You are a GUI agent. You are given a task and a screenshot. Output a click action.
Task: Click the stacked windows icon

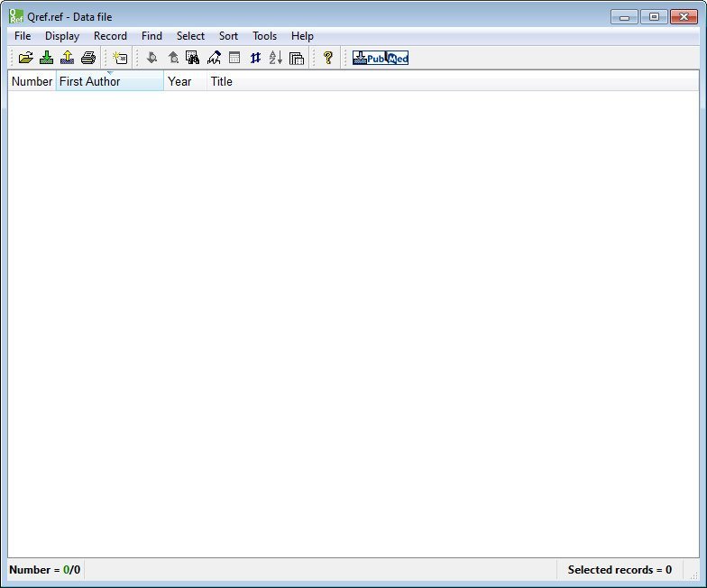click(296, 58)
